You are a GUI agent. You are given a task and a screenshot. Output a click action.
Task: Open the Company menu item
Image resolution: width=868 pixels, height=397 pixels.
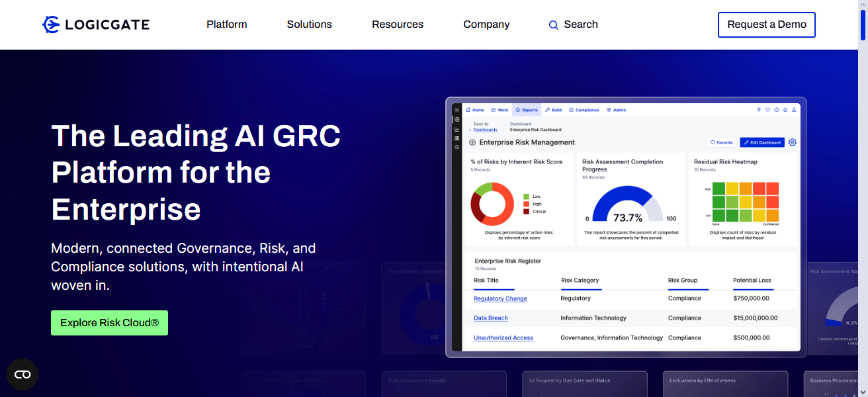point(486,24)
